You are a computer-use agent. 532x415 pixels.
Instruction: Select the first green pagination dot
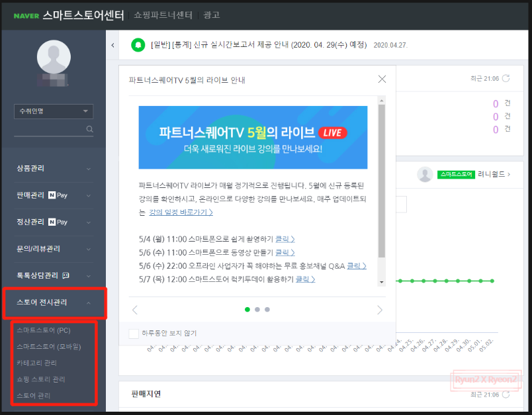click(x=247, y=310)
